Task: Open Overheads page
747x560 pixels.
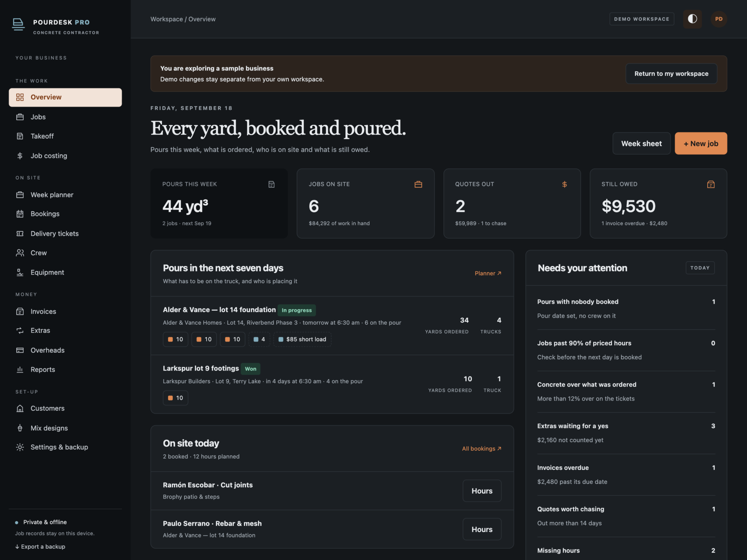Action: 65,350
